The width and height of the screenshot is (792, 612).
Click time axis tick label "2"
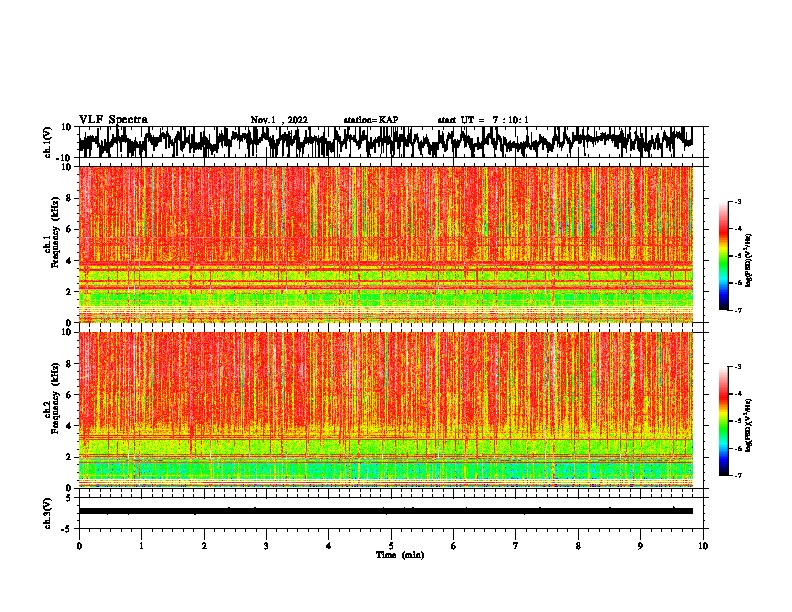click(204, 546)
